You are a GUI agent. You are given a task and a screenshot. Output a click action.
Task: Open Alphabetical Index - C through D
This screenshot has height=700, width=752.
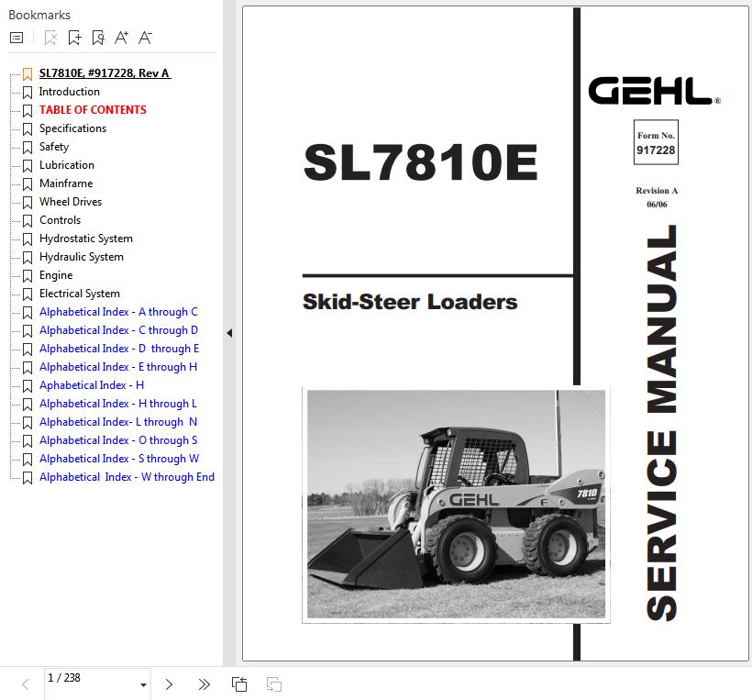(118, 330)
